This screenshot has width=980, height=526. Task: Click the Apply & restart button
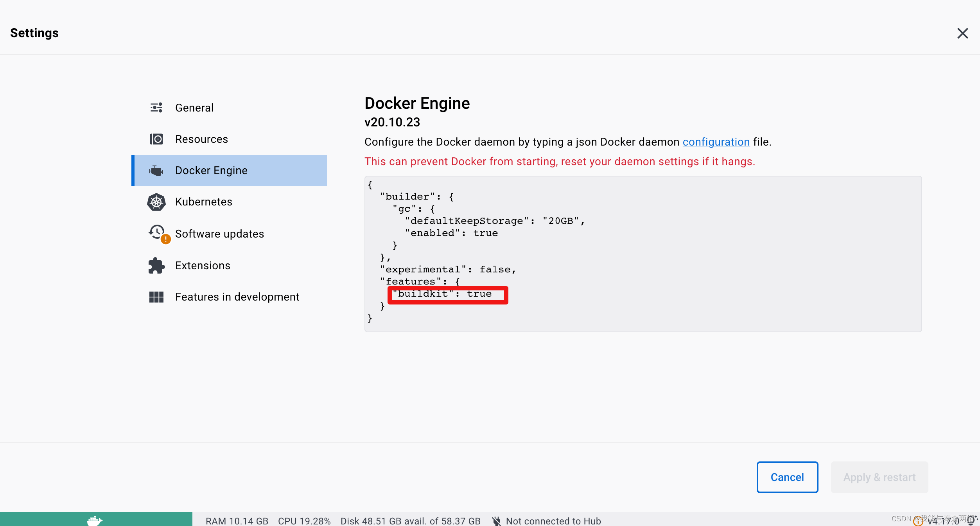point(879,477)
